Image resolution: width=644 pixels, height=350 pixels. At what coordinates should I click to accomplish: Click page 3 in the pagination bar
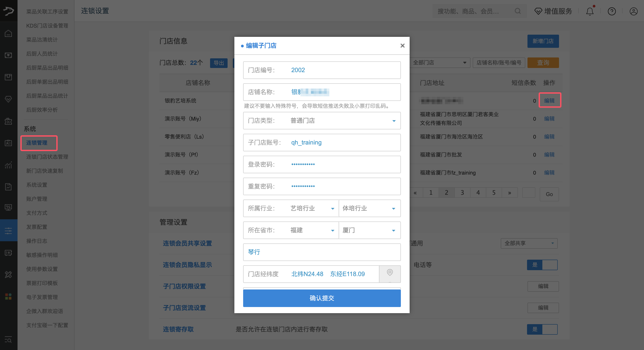tap(462, 192)
